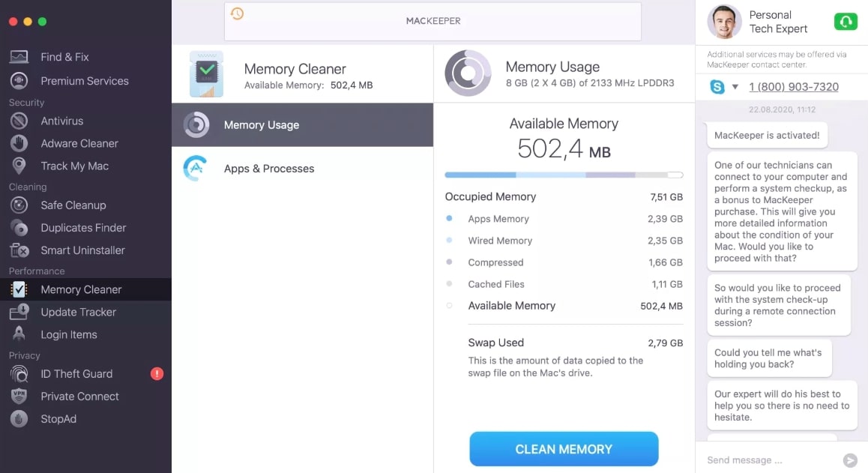This screenshot has height=473, width=868.
Task: Click the Apps & Processes icon
Action: coord(196,169)
